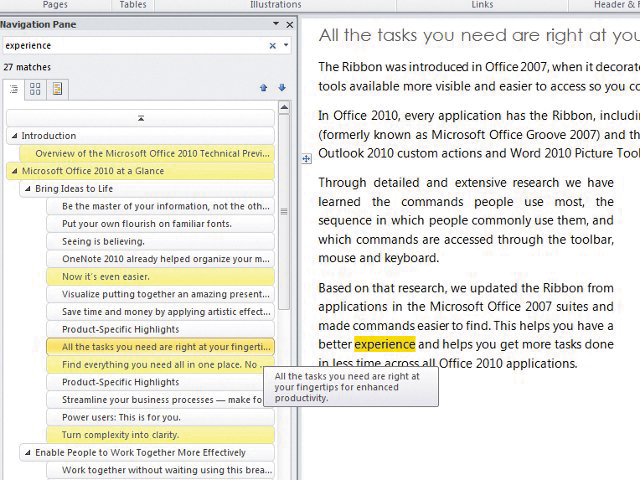640x480 pixels.
Task: Jump to next search result arrow
Action: [x=282, y=88]
